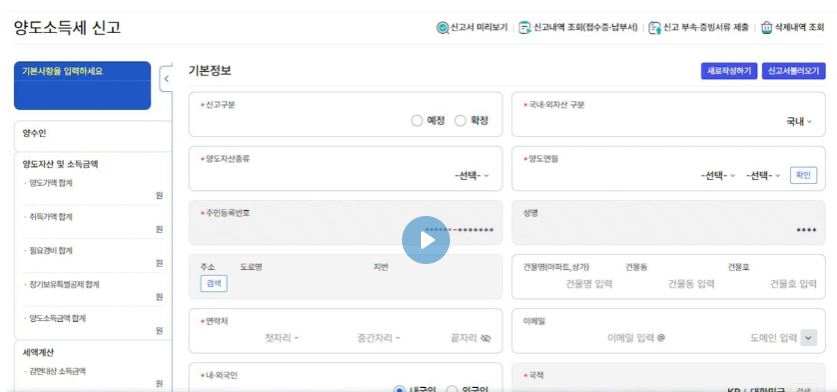
Task: Click the 신고내역 조회 document icon
Action: [525, 28]
